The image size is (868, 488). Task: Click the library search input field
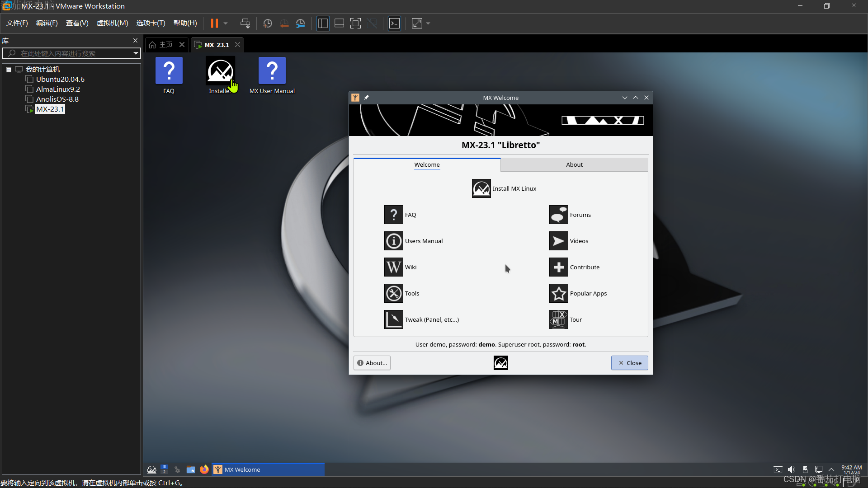pyautogui.click(x=72, y=53)
